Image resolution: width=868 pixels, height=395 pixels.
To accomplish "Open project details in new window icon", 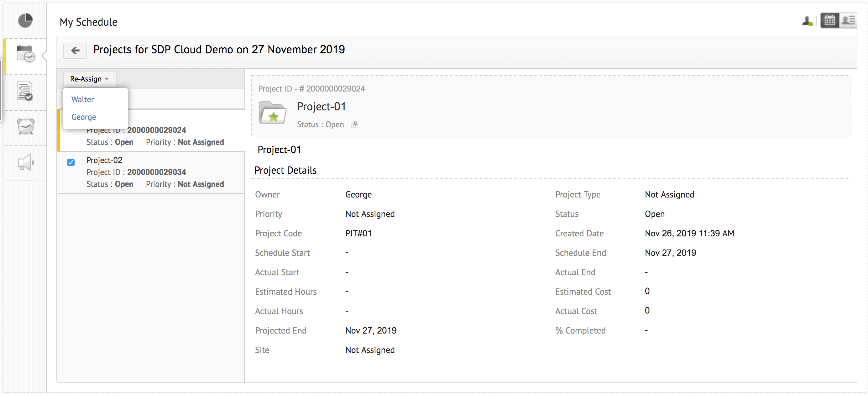I will coord(354,125).
